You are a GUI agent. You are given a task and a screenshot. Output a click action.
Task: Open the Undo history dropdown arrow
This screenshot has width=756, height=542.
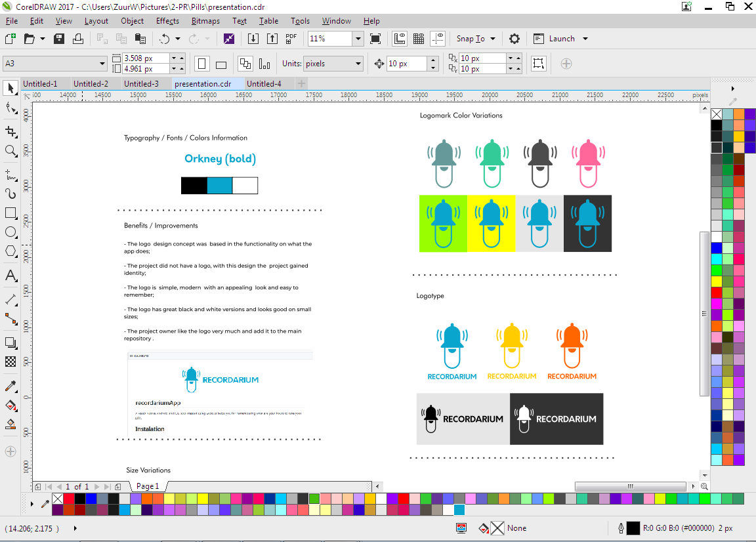[177, 39]
